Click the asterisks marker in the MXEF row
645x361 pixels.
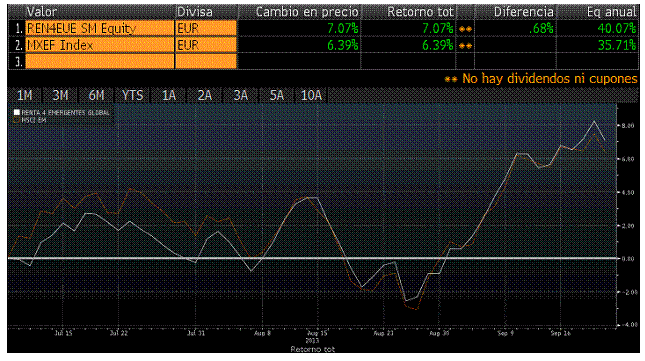click(465, 46)
